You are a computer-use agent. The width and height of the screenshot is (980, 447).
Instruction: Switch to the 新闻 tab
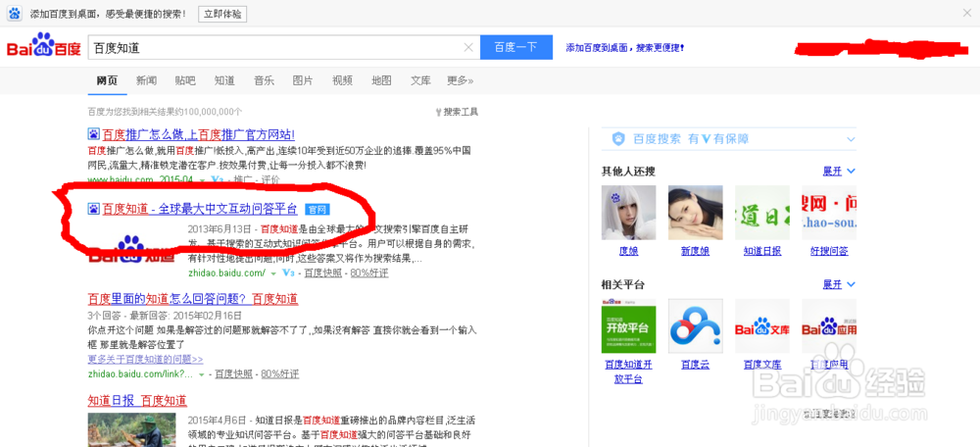146,80
